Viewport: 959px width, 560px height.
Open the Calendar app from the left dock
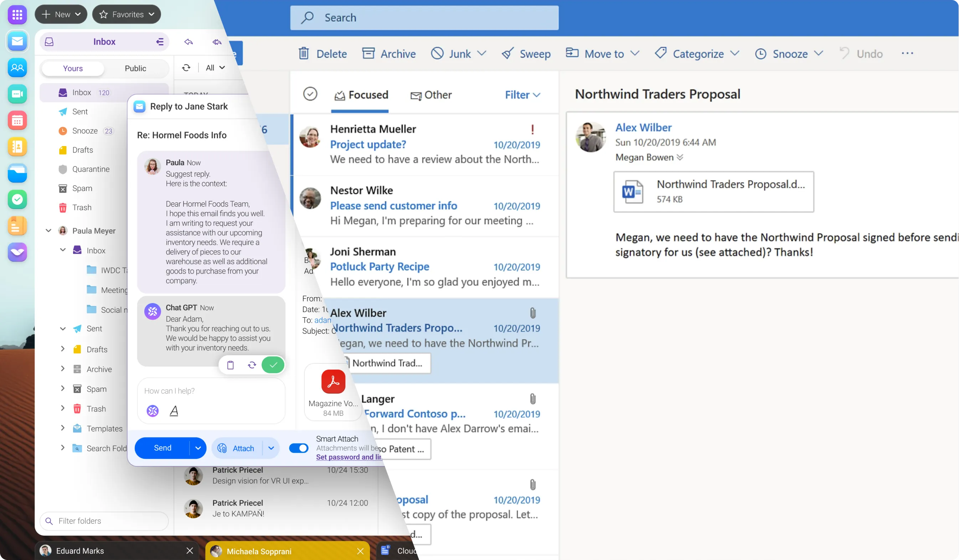point(17,120)
